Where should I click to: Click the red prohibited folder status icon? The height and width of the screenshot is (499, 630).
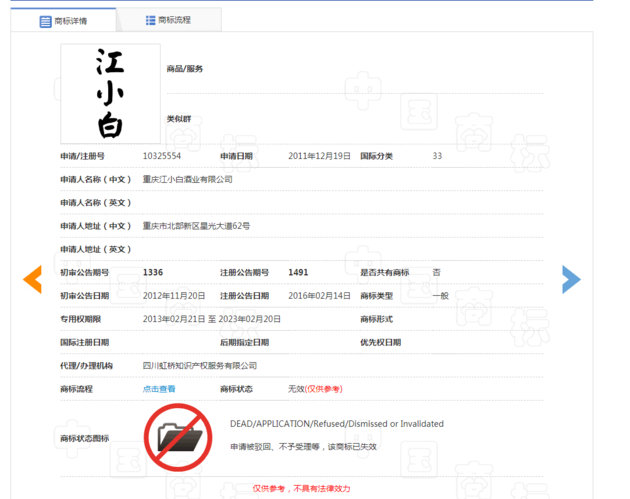click(177, 436)
